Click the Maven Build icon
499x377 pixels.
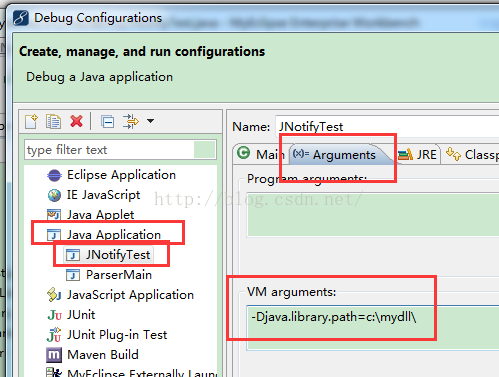click(54, 355)
